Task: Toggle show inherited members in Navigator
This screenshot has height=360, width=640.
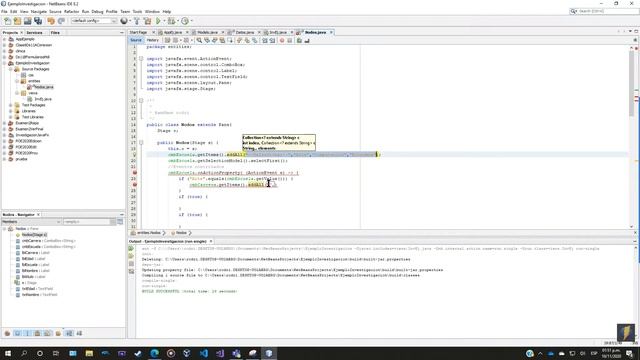Action: (x=7, y=333)
